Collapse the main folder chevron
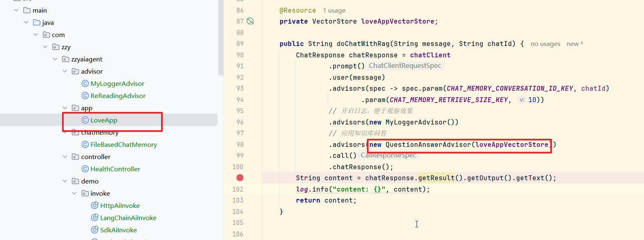644x240 pixels. [16, 10]
